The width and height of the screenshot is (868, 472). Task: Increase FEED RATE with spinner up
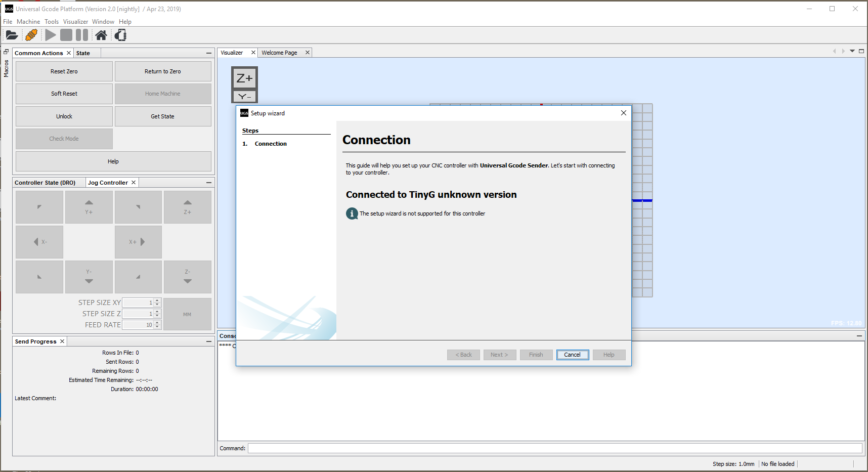pos(157,323)
